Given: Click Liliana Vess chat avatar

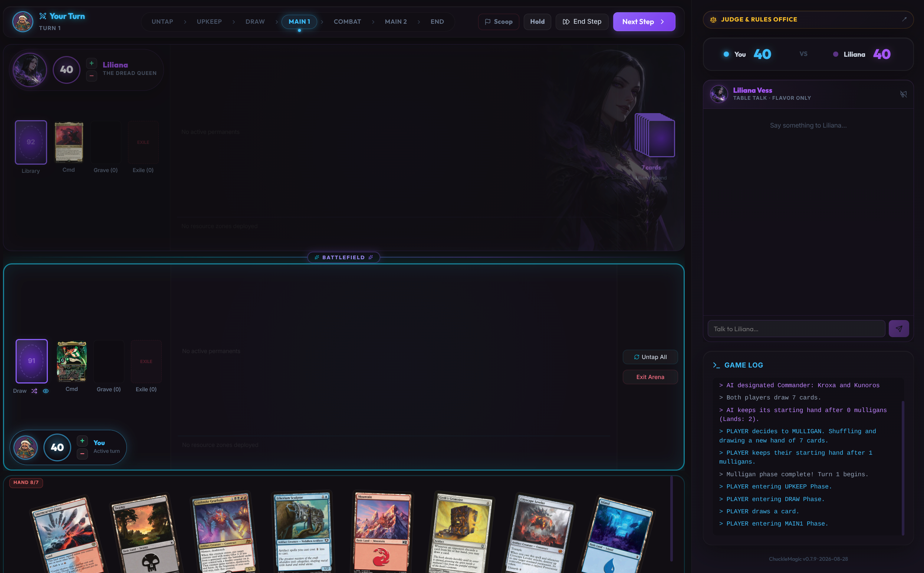Looking at the screenshot, I should tap(719, 94).
